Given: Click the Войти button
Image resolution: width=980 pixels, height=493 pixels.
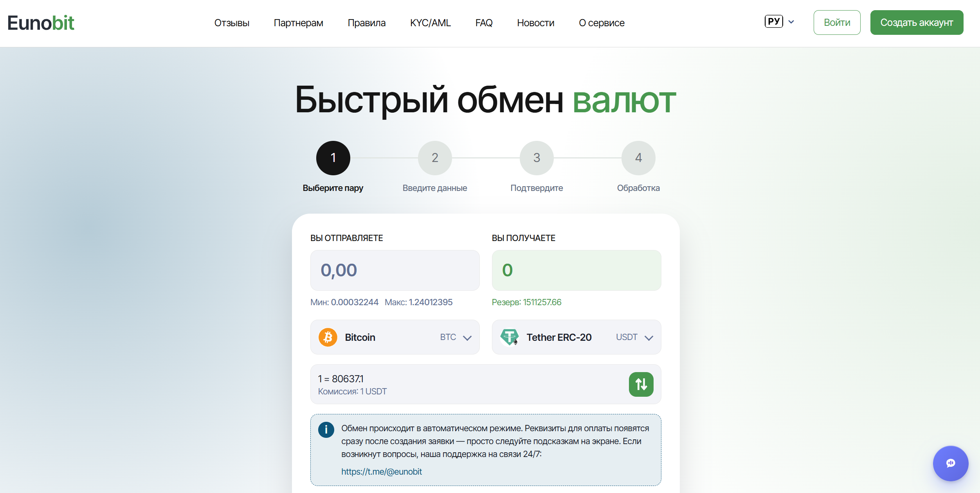Looking at the screenshot, I should click(837, 22).
